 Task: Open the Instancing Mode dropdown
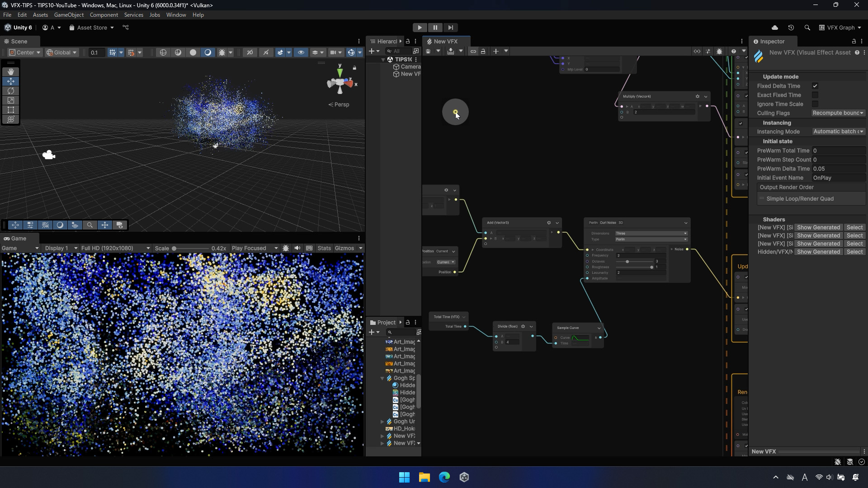pyautogui.click(x=838, y=131)
